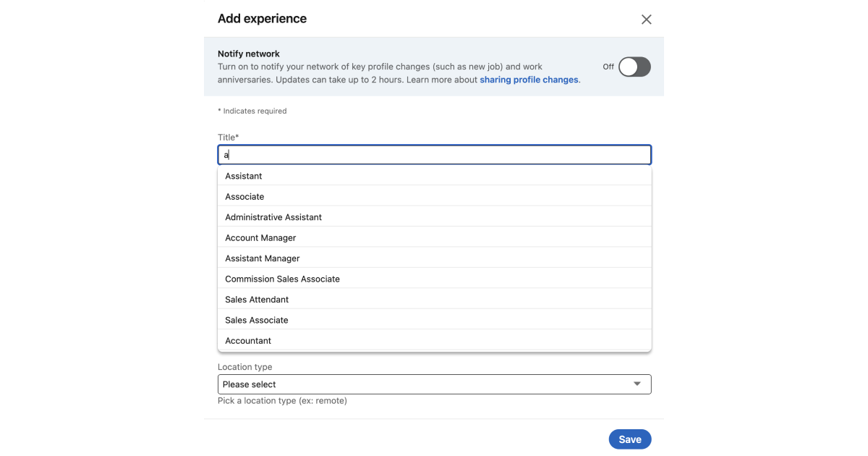Viewport: 868px width, 456px height.
Task: Choose Sales Associate title option
Action: click(x=257, y=320)
